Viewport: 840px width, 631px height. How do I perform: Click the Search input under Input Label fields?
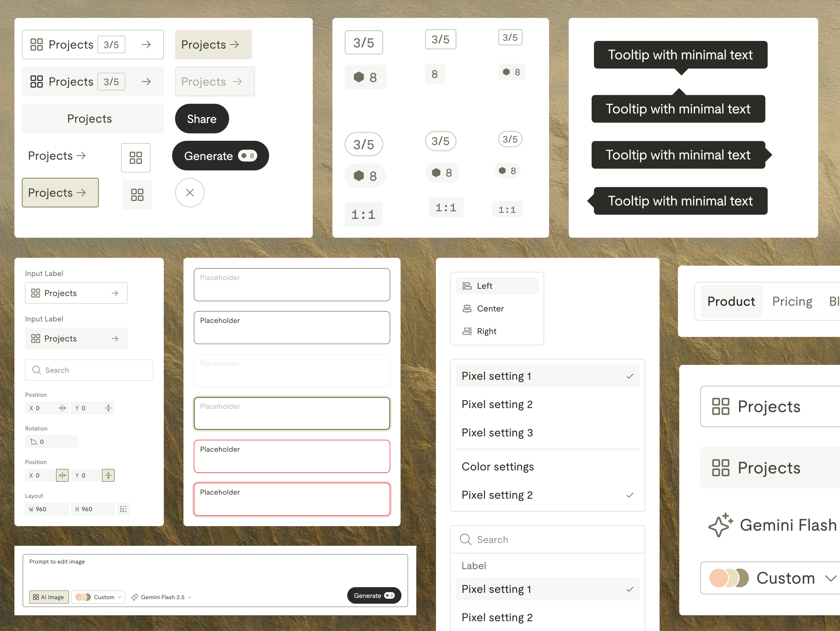(x=89, y=370)
